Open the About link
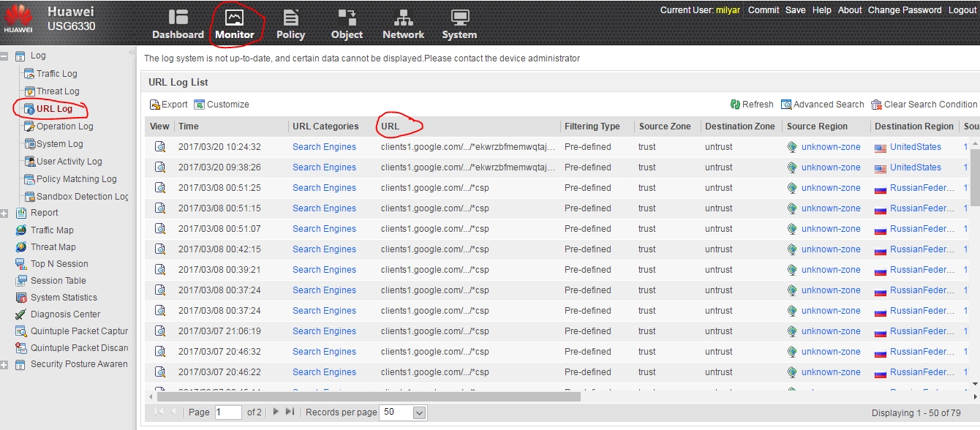Screen dimensions: 980x430 (850, 10)
